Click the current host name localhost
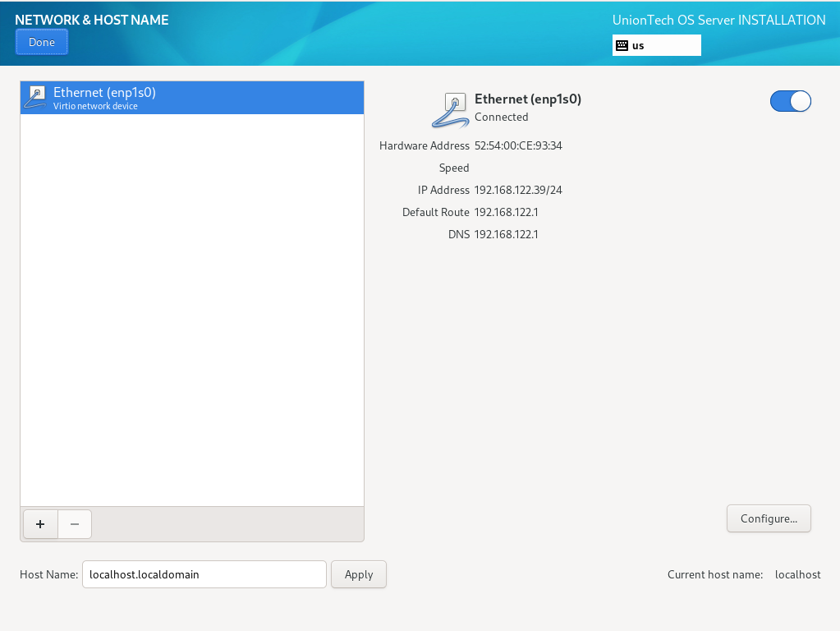840x631 pixels. tap(797, 574)
